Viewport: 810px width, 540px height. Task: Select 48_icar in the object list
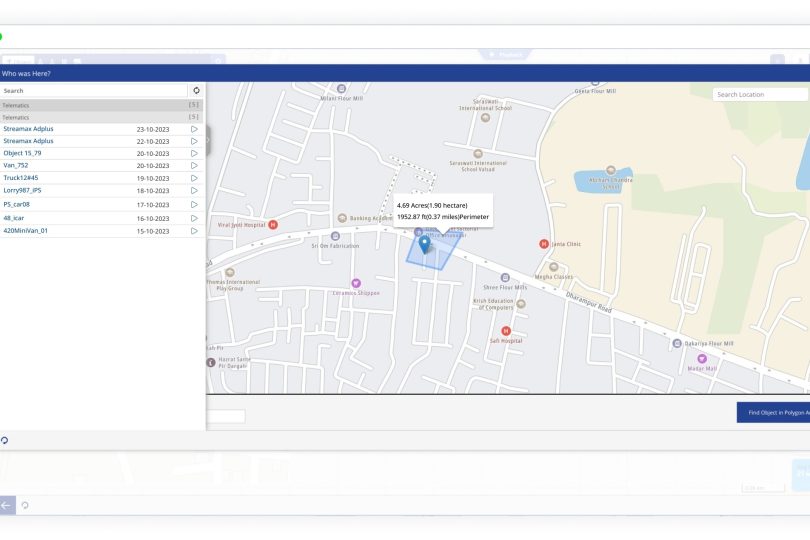tap(14, 217)
